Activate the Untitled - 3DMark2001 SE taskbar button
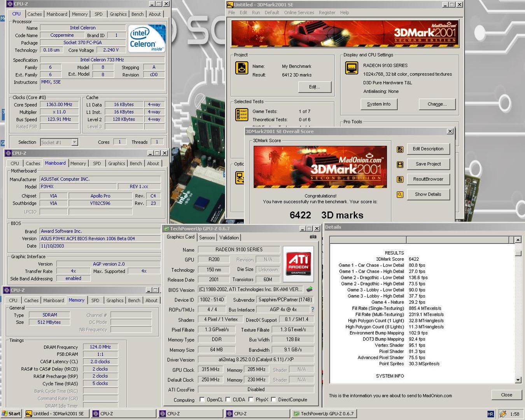Viewport: 525px width, 420px height. pos(56,413)
